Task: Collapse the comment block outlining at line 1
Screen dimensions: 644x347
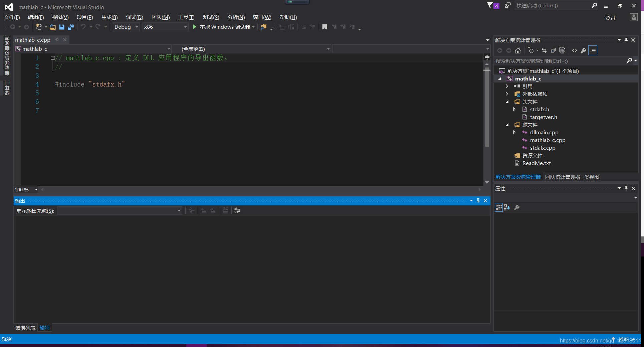Action: pos(52,58)
